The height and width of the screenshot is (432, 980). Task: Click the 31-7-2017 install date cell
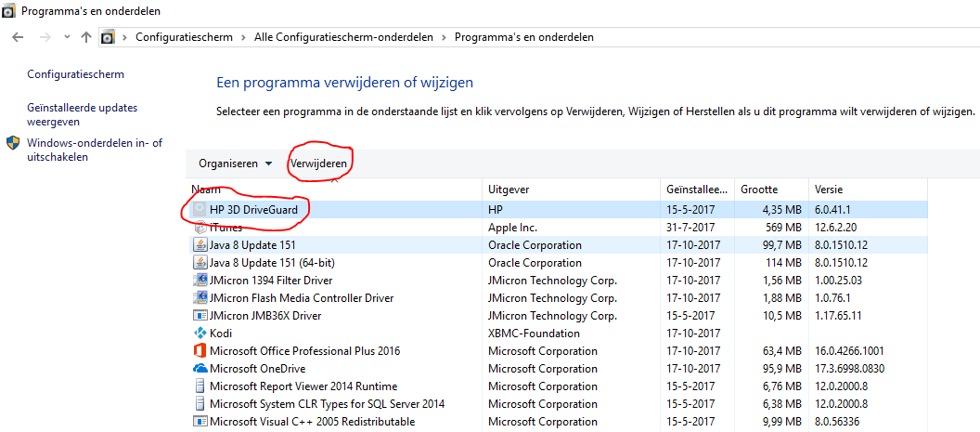pos(690,228)
